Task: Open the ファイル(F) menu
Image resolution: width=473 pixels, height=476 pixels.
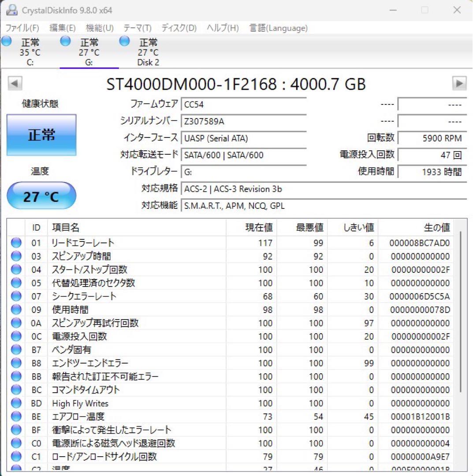Action: (x=22, y=28)
